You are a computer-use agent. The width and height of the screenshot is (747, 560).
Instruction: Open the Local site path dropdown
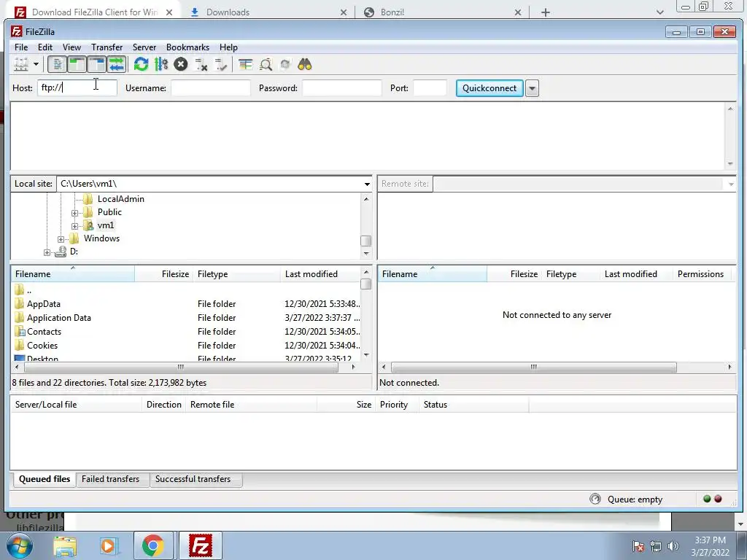pyautogui.click(x=367, y=184)
